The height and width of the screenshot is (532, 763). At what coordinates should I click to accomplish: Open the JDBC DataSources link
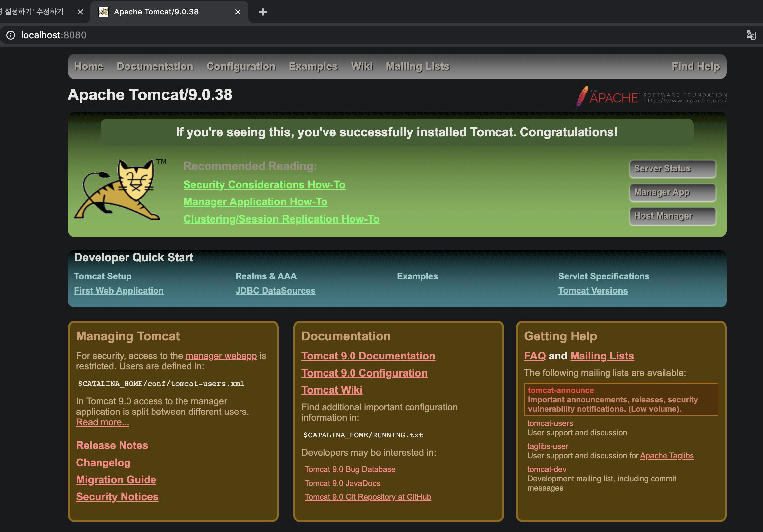point(275,291)
